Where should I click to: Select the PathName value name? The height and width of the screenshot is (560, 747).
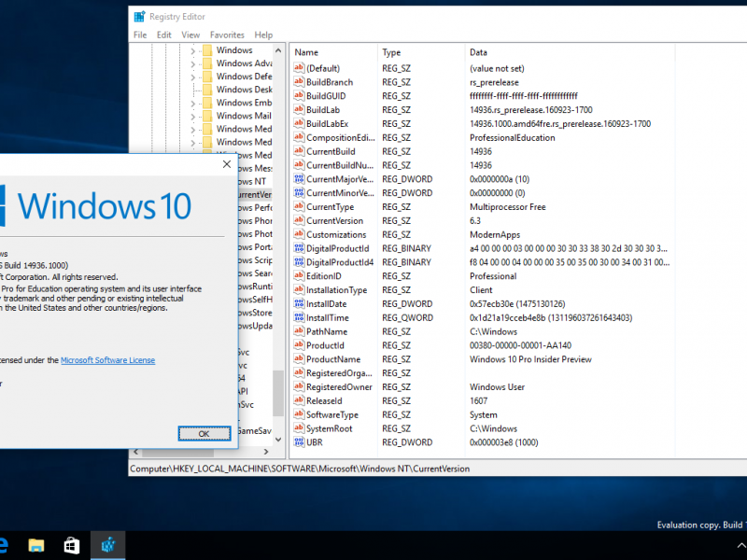click(327, 331)
